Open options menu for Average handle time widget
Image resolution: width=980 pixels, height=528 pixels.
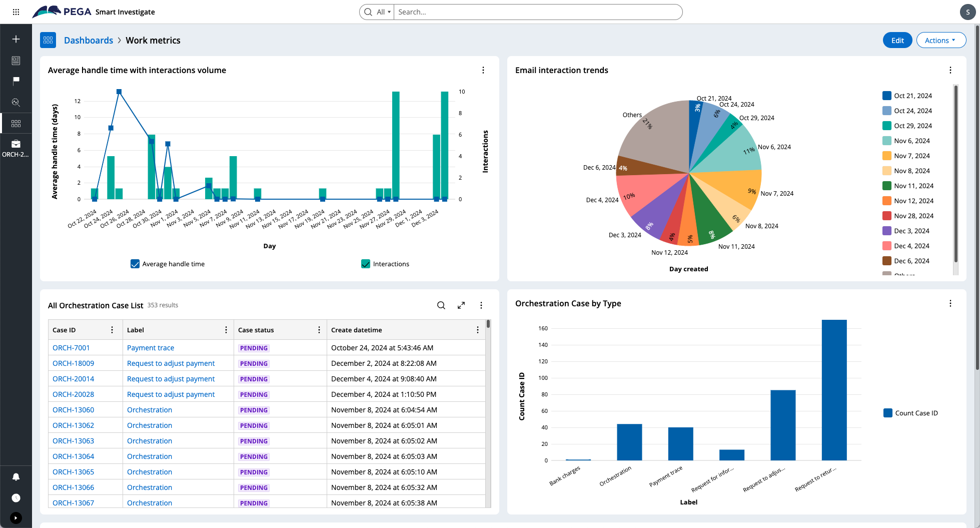pyautogui.click(x=483, y=70)
